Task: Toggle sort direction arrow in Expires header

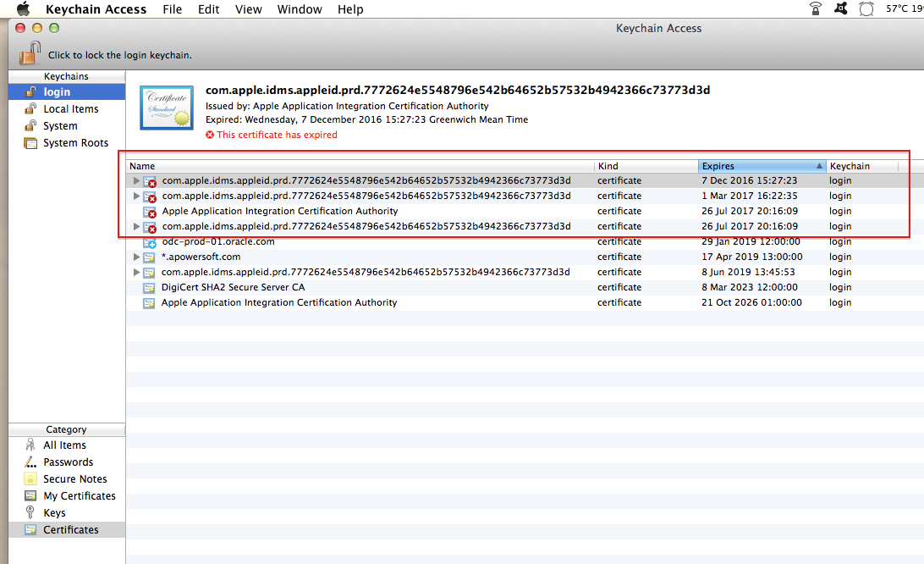Action: [x=819, y=166]
